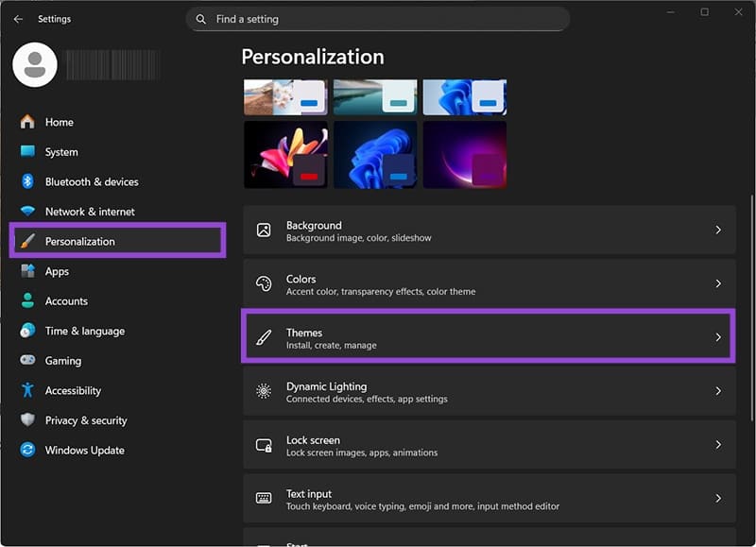Open Accent color, transparency effects row
Screen dimensions: 756x547
tap(490, 283)
